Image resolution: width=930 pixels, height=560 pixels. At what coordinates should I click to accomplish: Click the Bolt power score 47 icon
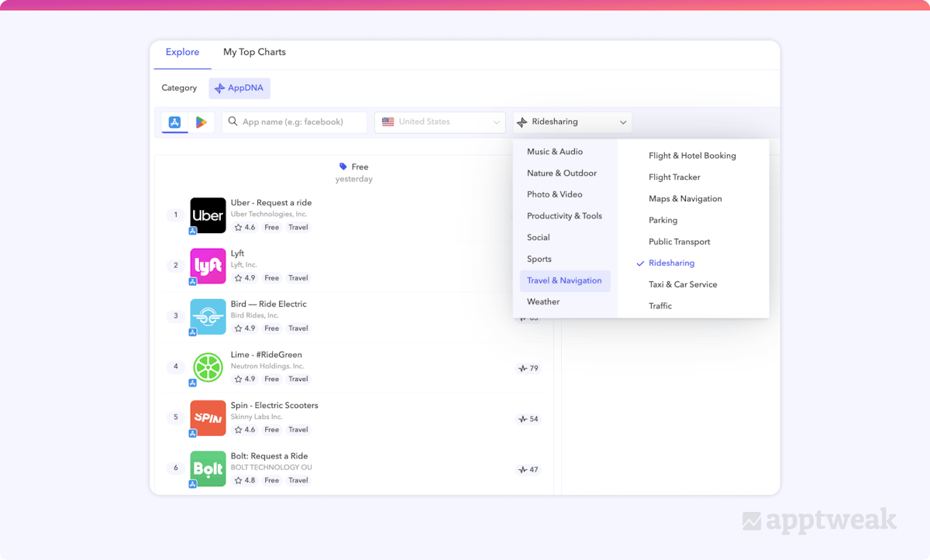pos(523,470)
